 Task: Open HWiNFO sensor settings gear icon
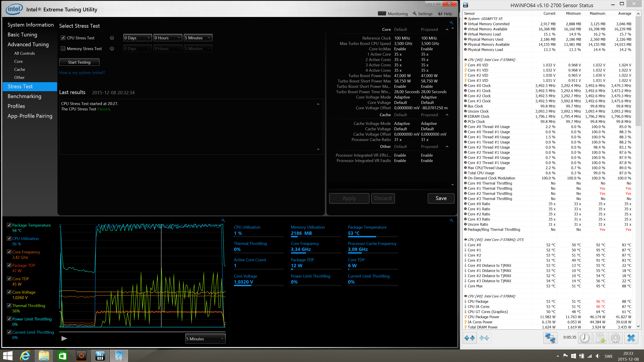pyautogui.click(x=616, y=338)
